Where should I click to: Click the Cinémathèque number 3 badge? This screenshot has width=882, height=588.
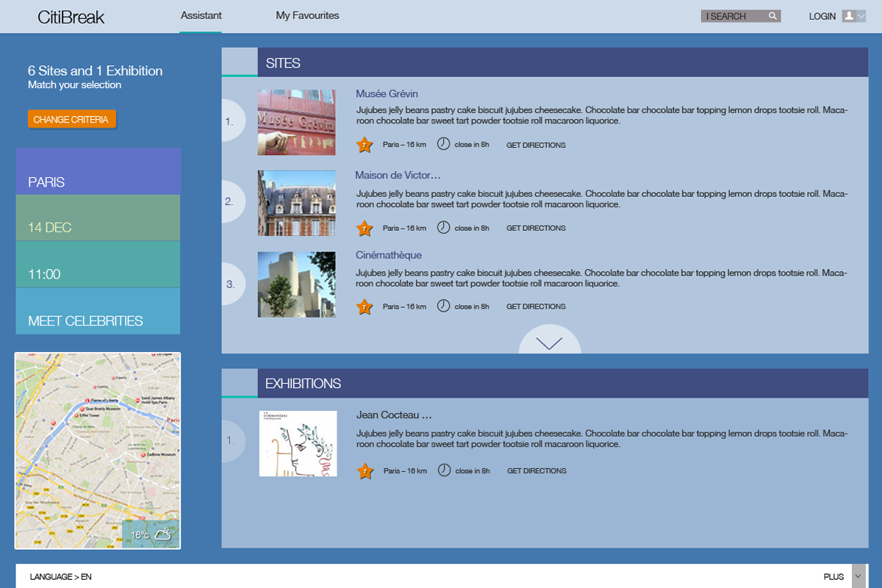click(x=232, y=284)
